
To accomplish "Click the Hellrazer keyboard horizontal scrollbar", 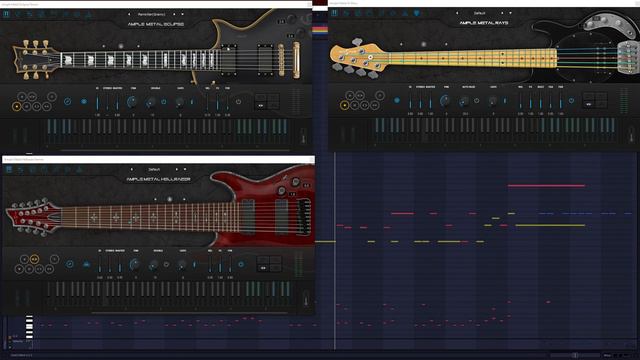I will click(x=189, y=313).
